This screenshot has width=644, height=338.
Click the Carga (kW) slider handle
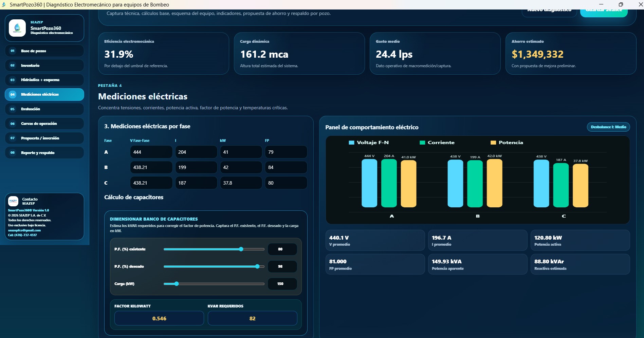(177, 284)
